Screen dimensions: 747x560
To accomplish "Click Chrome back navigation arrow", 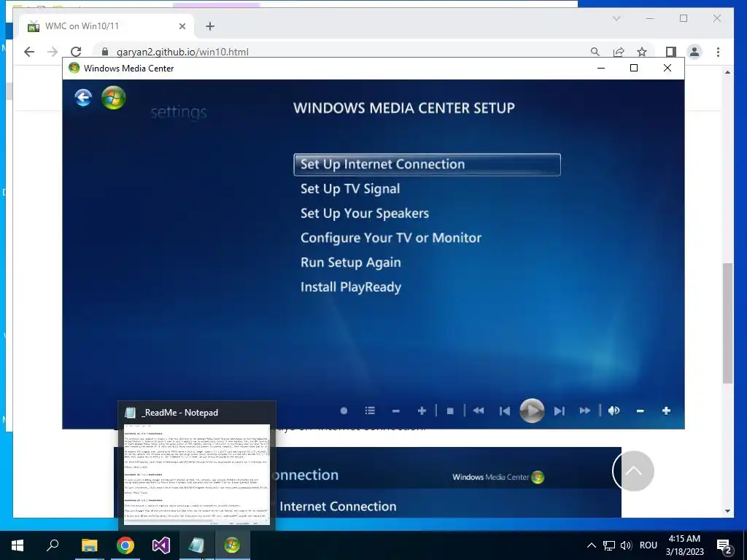I will 29,52.
